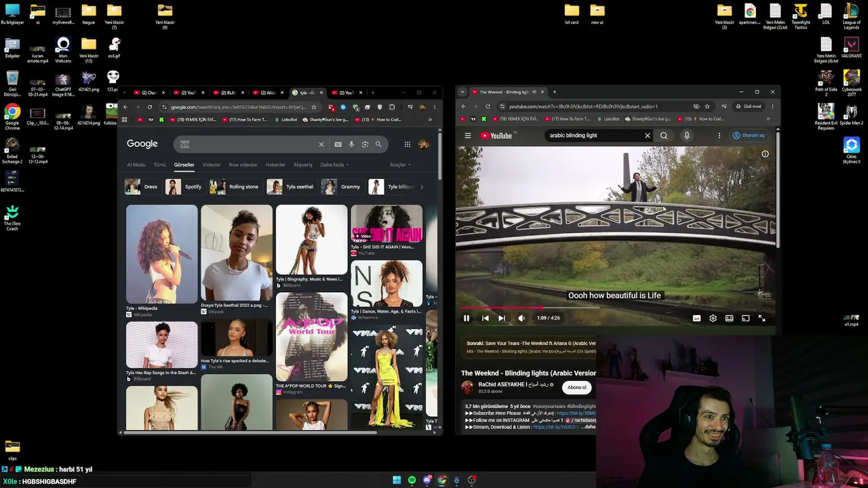868x488 pixels.
Task: Toggle subtitles in the YouTube player
Action: pyautogui.click(x=696, y=318)
